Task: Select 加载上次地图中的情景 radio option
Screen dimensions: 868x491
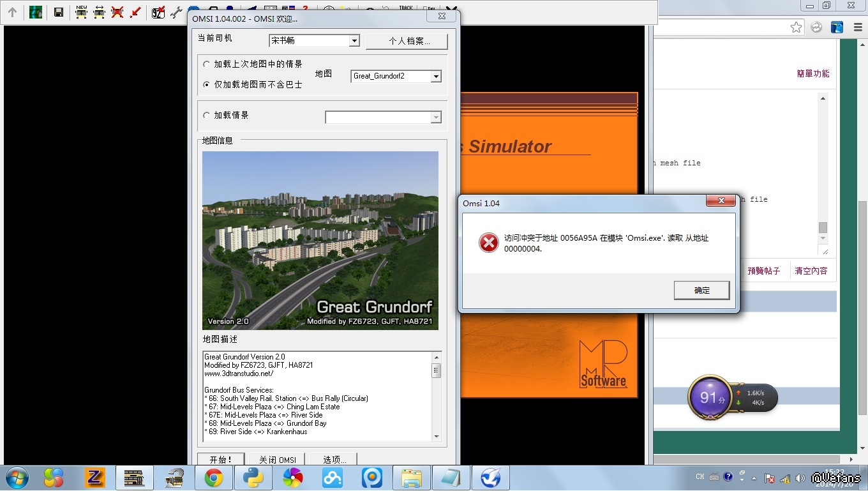Action: tap(206, 64)
